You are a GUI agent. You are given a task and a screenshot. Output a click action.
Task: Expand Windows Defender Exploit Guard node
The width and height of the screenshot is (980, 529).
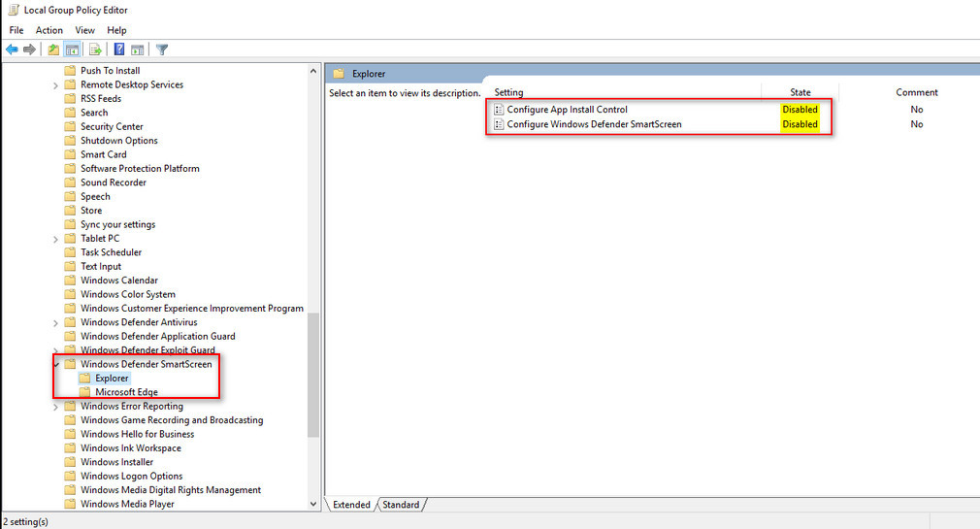[x=55, y=350]
